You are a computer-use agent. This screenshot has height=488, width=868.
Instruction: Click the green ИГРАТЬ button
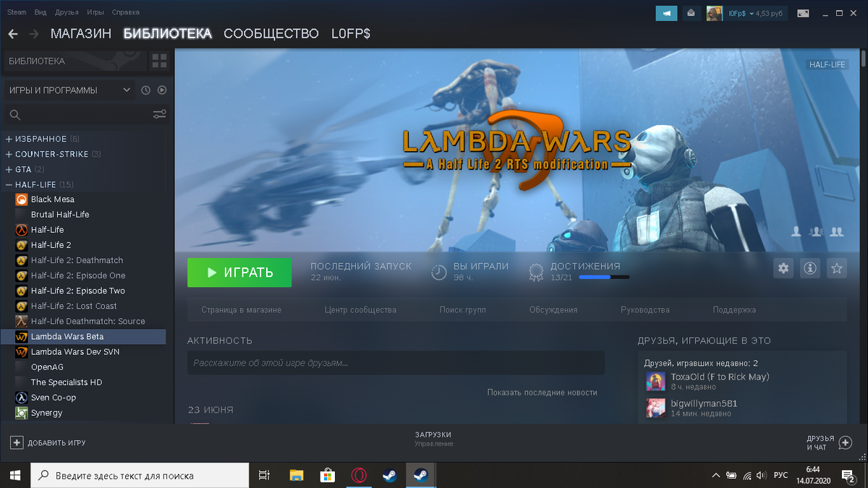pos(239,273)
